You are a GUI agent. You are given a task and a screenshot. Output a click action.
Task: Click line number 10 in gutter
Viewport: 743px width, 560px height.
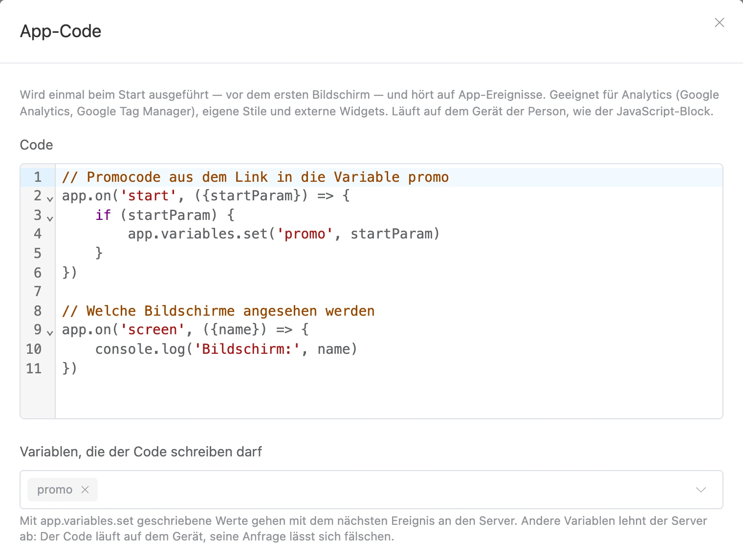[x=34, y=349]
